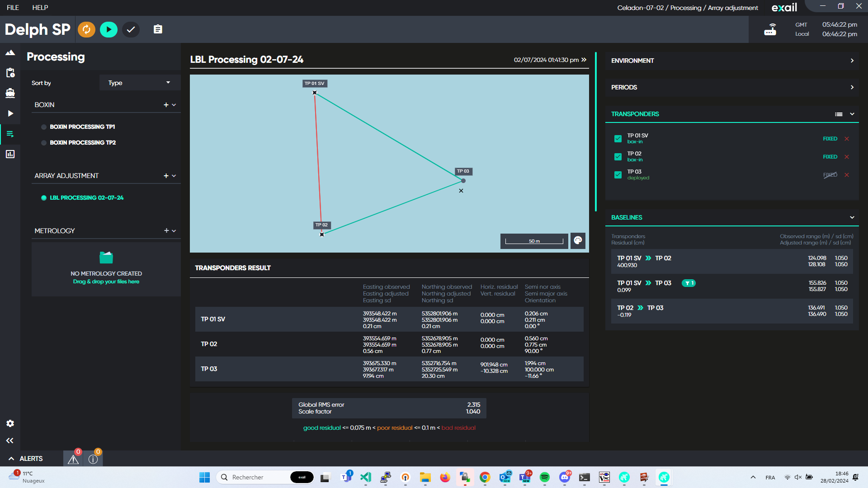Open the play sidebar icon
The height and width of the screenshot is (488, 868).
pyautogui.click(x=10, y=113)
